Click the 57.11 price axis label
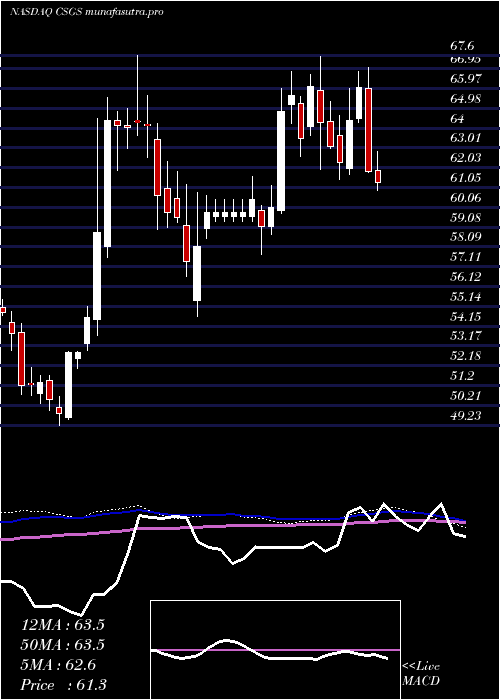 [466, 257]
